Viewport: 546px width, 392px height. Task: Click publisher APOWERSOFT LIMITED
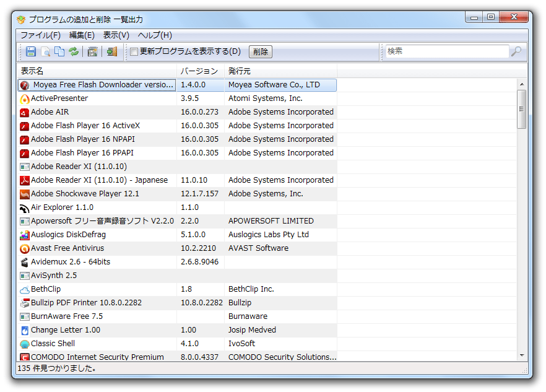pos(271,221)
